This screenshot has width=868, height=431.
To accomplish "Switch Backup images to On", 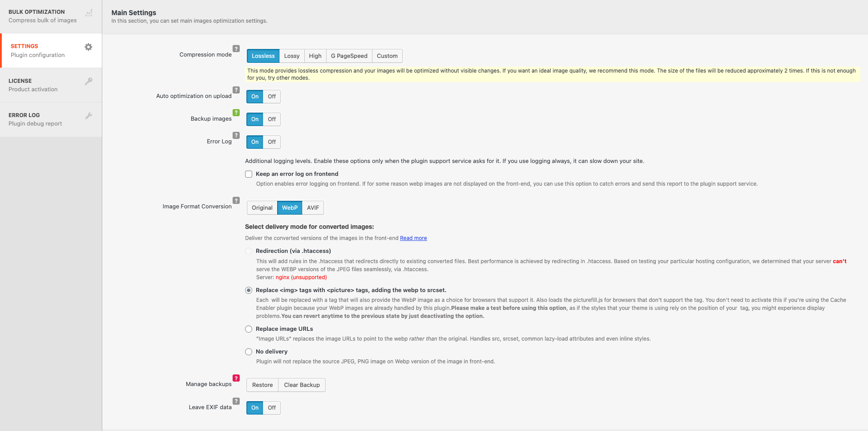I will [x=255, y=119].
